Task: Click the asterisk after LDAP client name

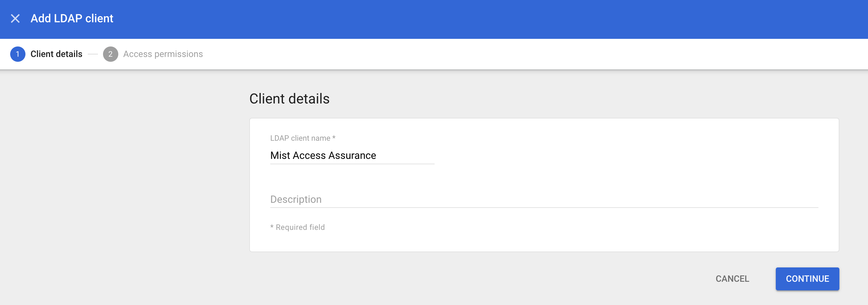Action: (334, 138)
